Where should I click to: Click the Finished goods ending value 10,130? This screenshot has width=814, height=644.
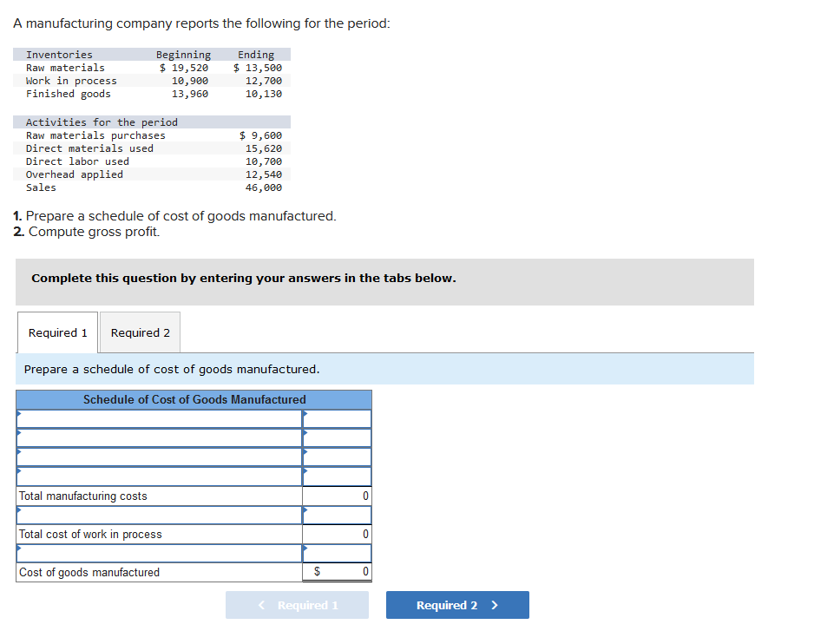(x=264, y=94)
